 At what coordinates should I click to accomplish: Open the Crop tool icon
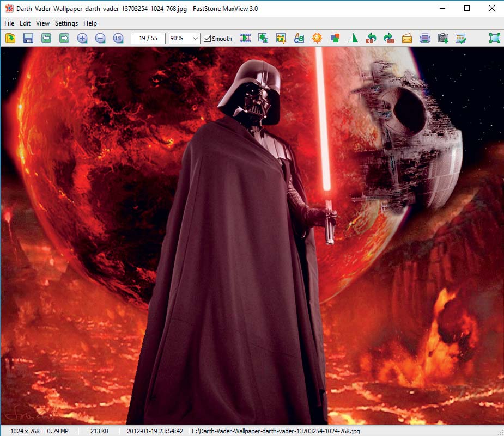point(281,38)
